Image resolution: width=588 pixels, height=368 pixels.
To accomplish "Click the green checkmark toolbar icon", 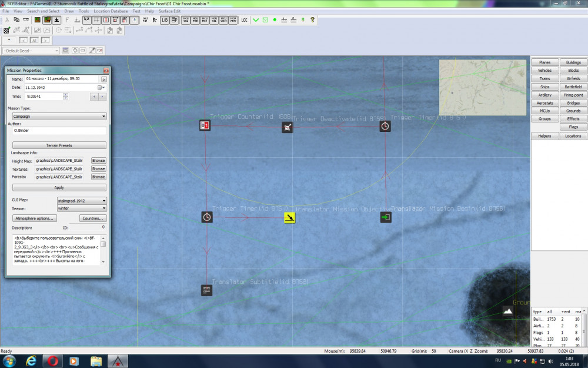I will click(255, 20).
